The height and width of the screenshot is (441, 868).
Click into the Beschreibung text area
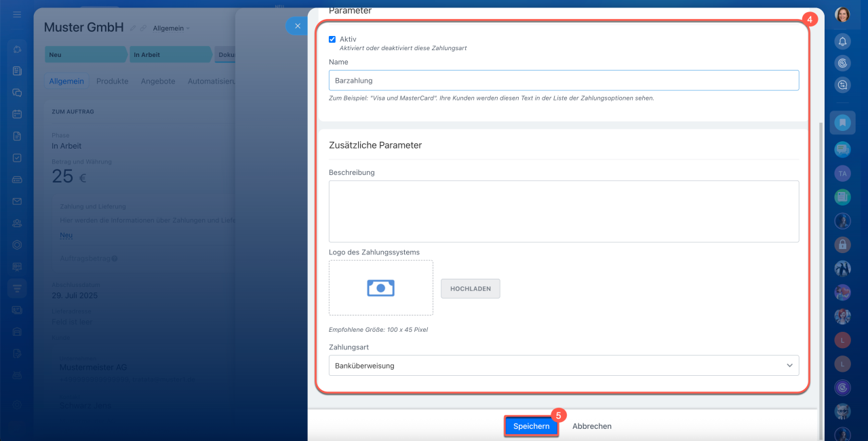(x=564, y=211)
